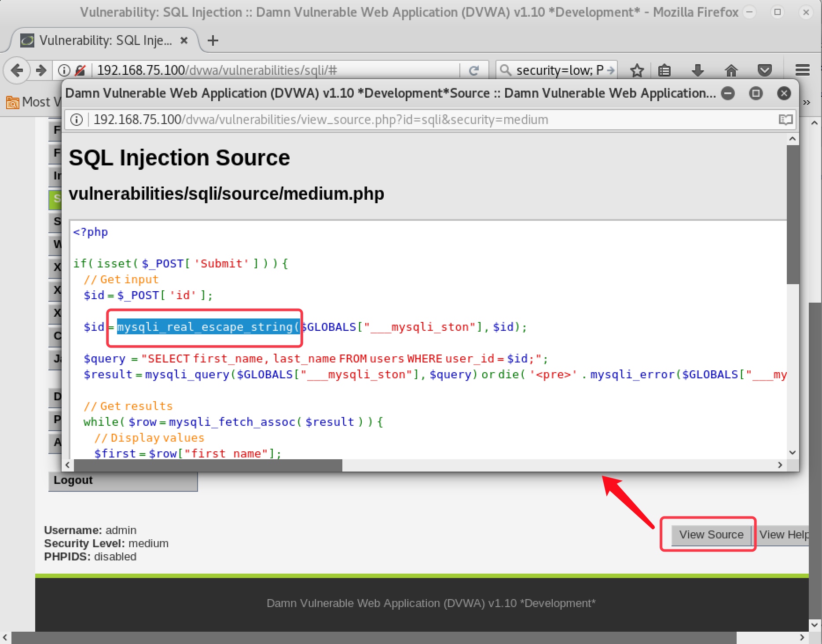Viewport: 822px width, 644px height.
Task: Open a new tab
Action: pyautogui.click(x=213, y=40)
